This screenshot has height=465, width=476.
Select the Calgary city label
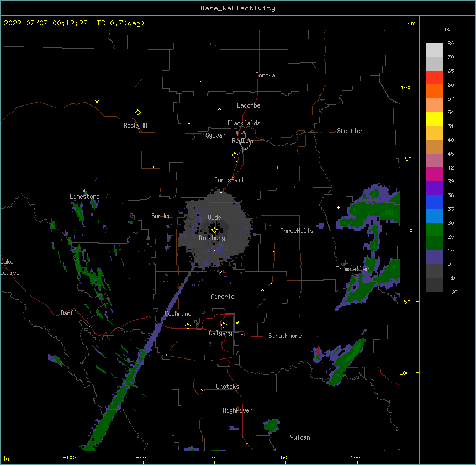click(220, 333)
